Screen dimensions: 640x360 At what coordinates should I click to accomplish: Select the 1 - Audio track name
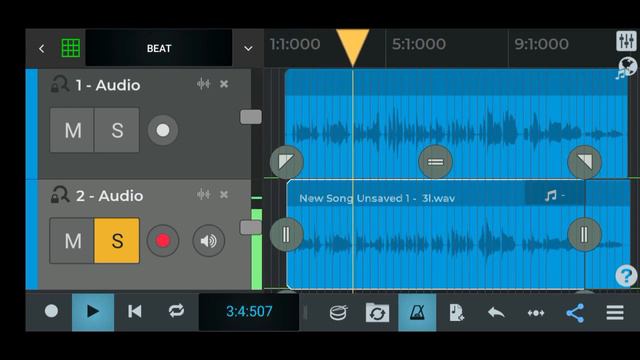point(108,85)
